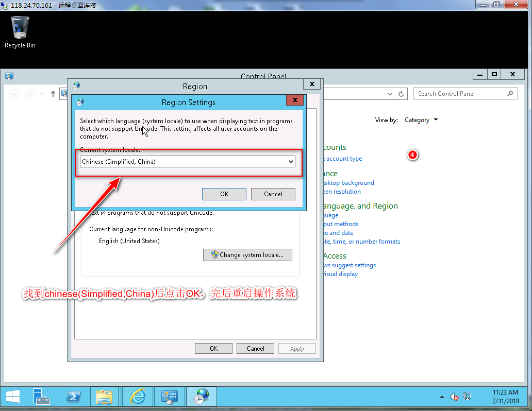Click the Windows Start button
532x411 pixels.
click(13, 397)
